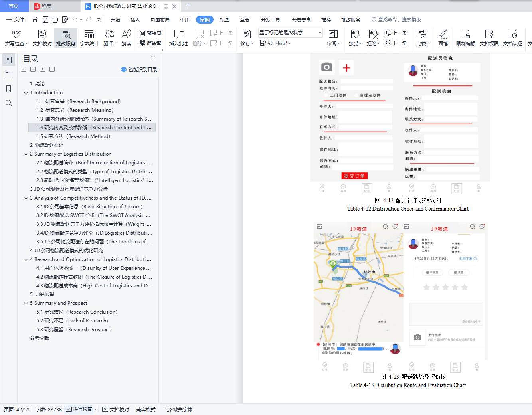Open the 会员专享 ribbon tab
Screen dimensions: 532x415
(x=301, y=20)
